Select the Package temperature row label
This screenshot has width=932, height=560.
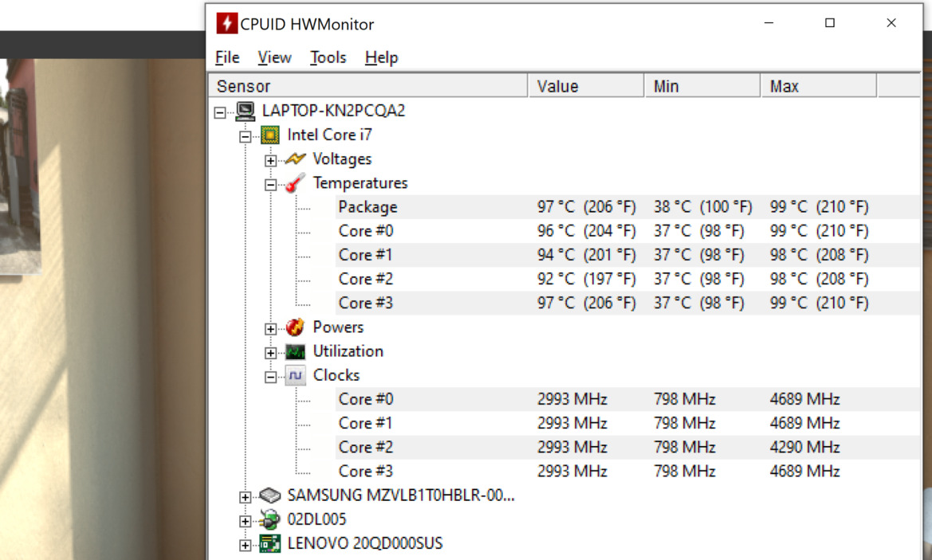click(368, 206)
